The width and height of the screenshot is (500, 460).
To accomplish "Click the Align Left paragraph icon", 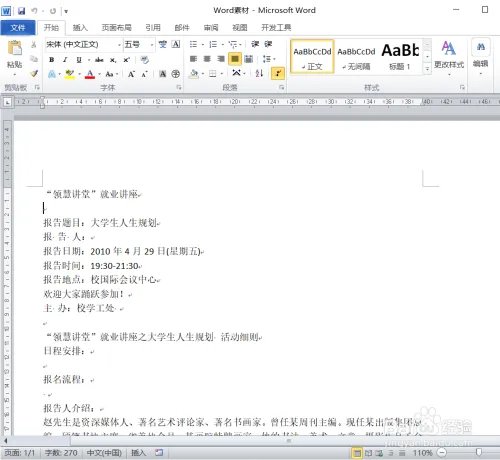I will [x=193, y=59].
